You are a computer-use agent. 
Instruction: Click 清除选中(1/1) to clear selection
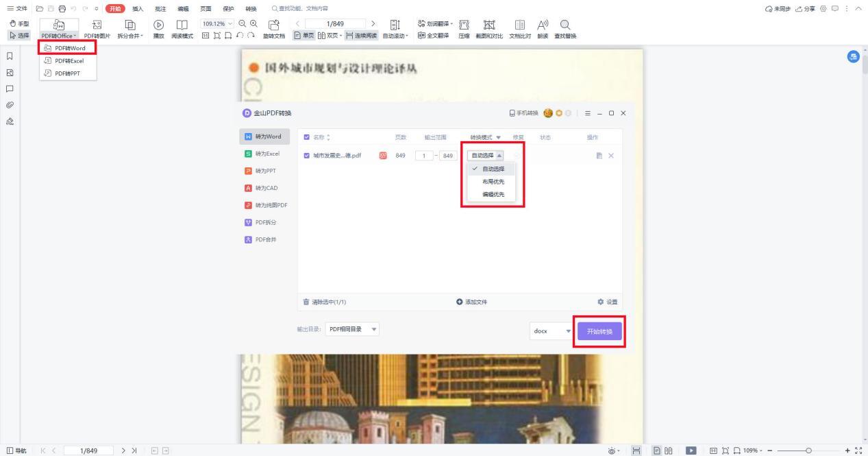(x=326, y=301)
